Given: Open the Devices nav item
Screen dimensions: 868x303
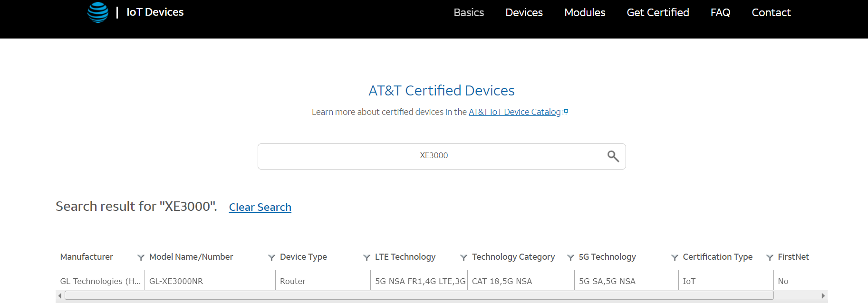Looking at the screenshot, I should tap(524, 12).
